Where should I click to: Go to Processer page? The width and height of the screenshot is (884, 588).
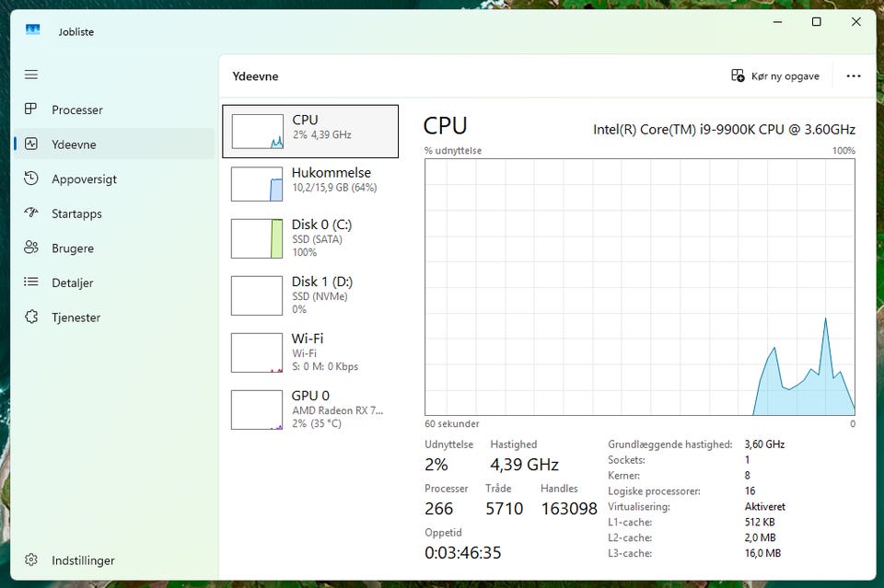click(114, 110)
